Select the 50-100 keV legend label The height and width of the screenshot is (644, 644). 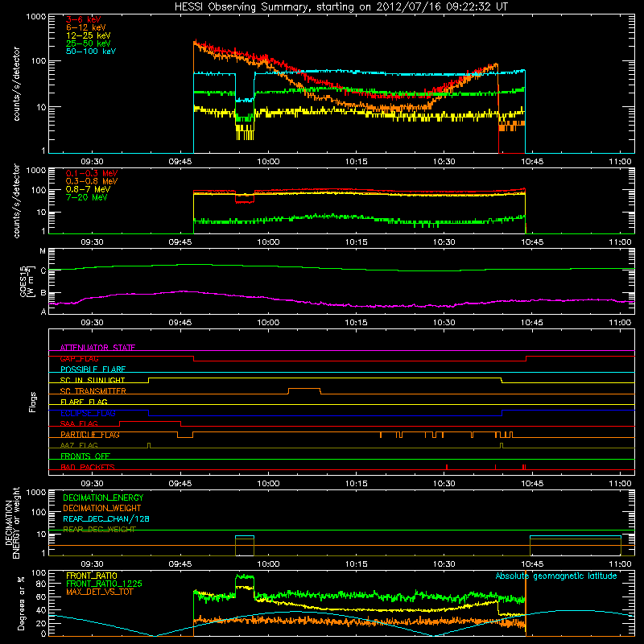point(91,52)
